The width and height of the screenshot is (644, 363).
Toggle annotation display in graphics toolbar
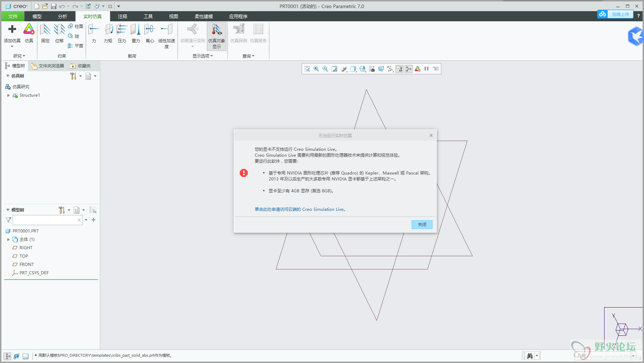(x=399, y=69)
